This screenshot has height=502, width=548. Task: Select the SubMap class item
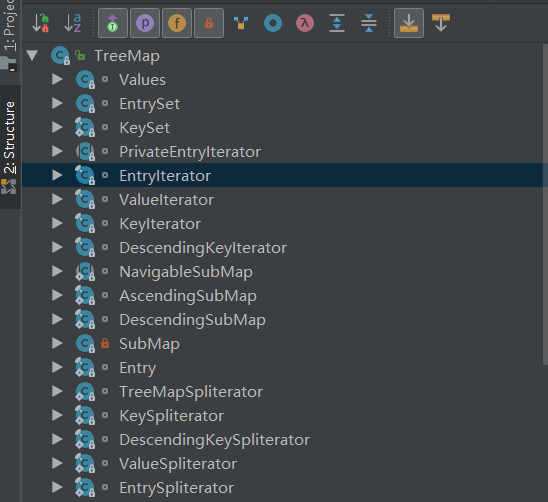click(x=149, y=344)
